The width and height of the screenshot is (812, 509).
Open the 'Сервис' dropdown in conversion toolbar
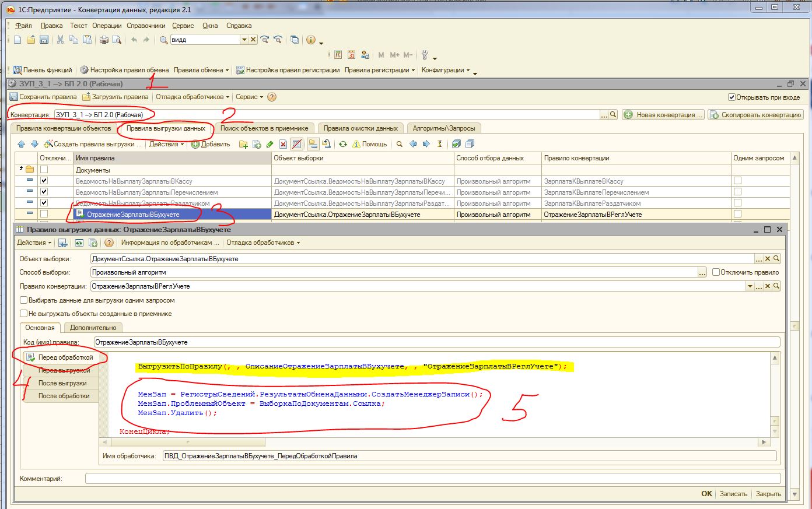pos(249,97)
